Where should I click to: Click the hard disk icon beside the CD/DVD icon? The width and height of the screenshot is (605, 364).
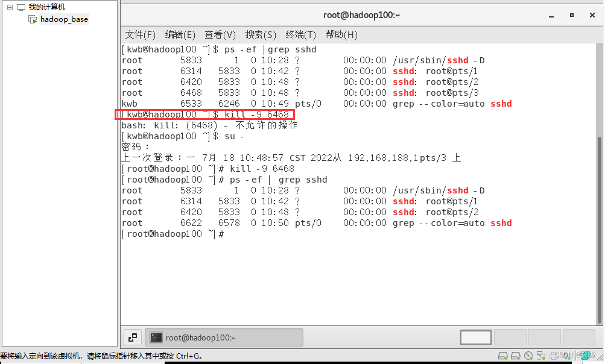(x=516, y=356)
